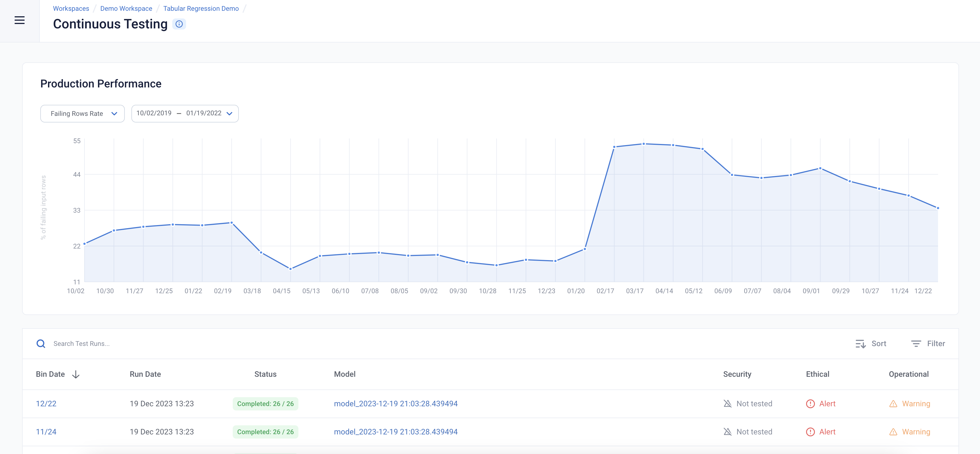Screen dimensions: 980x454
Task: Click the Model column header
Action: pyautogui.click(x=345, y=374)
